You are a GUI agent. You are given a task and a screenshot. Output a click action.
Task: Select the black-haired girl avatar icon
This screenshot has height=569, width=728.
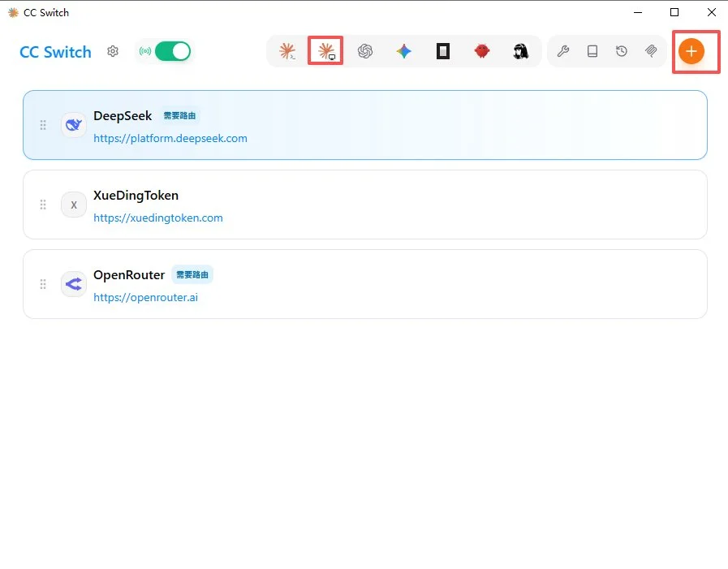(x=521, y=51)
